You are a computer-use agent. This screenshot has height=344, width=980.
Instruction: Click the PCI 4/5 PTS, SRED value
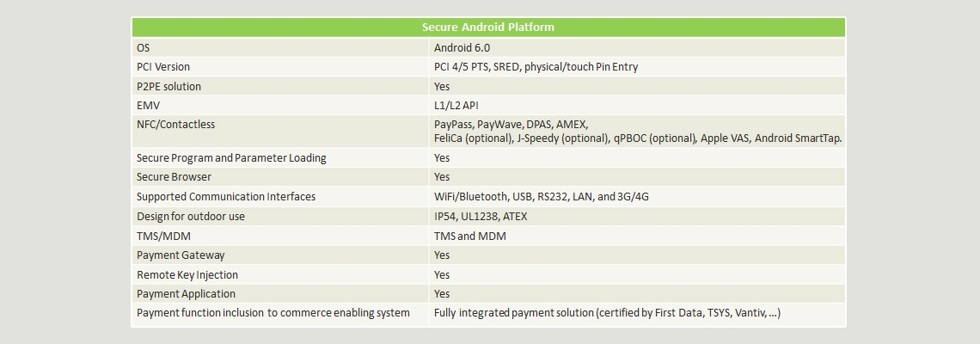[536, 67]
